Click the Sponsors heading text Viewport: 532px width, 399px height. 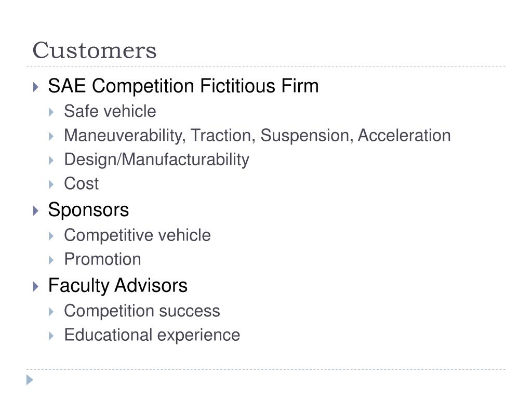pos(88,210)
